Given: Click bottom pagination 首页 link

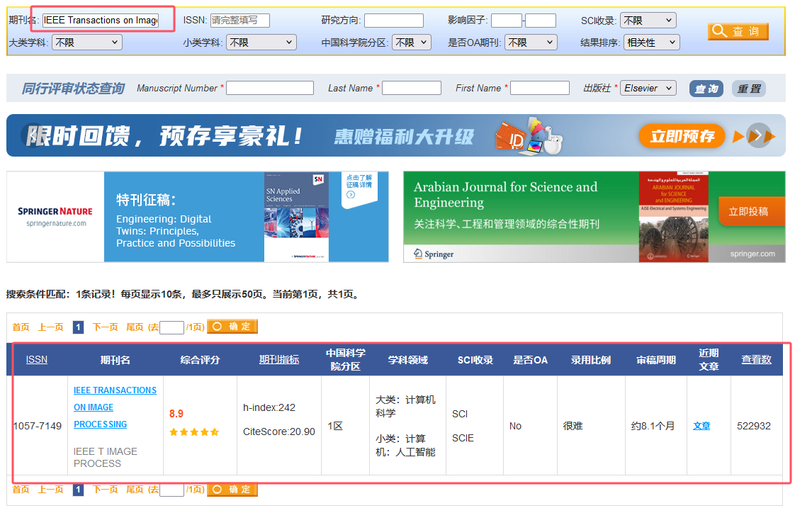Looking at the screenshot, I should pos(21,489).
